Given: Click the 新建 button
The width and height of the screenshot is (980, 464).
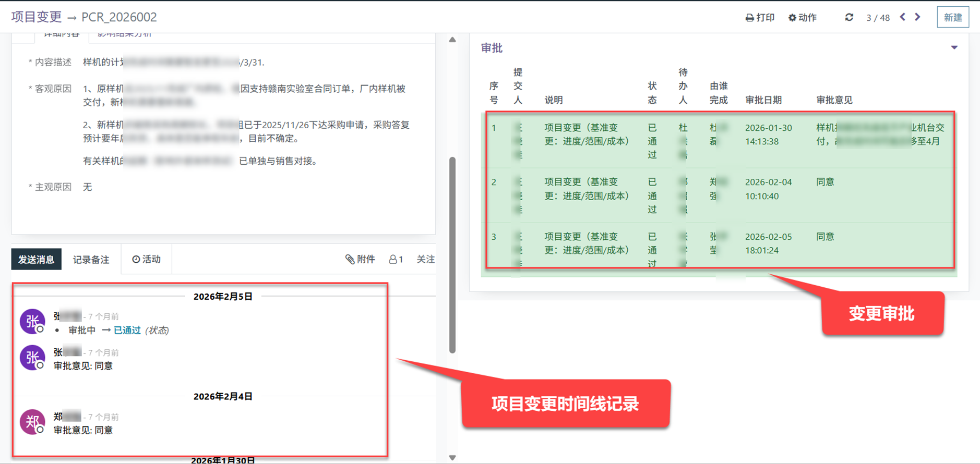Looking at the screenshot, I should (953, 17).
